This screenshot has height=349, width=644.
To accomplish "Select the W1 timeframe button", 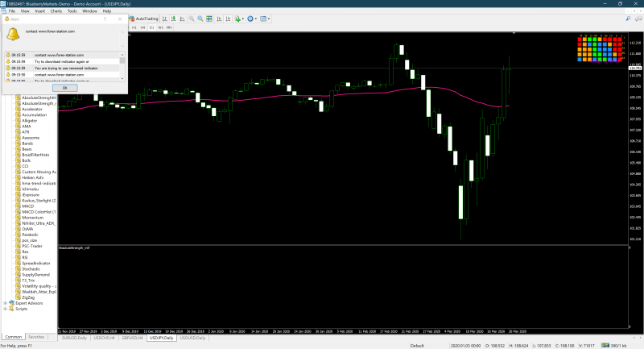I will pyautogui.click(x=160, y=27).
